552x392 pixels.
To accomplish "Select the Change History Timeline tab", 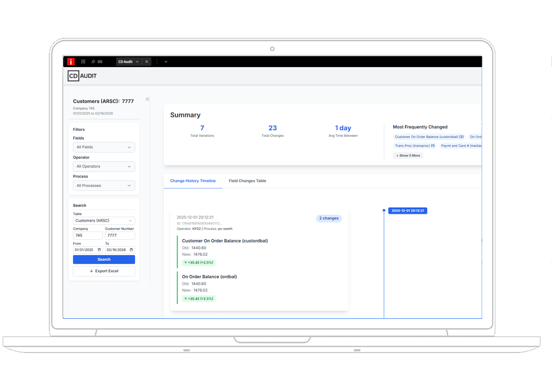I will pyautogui.click(x=193, y=181).
